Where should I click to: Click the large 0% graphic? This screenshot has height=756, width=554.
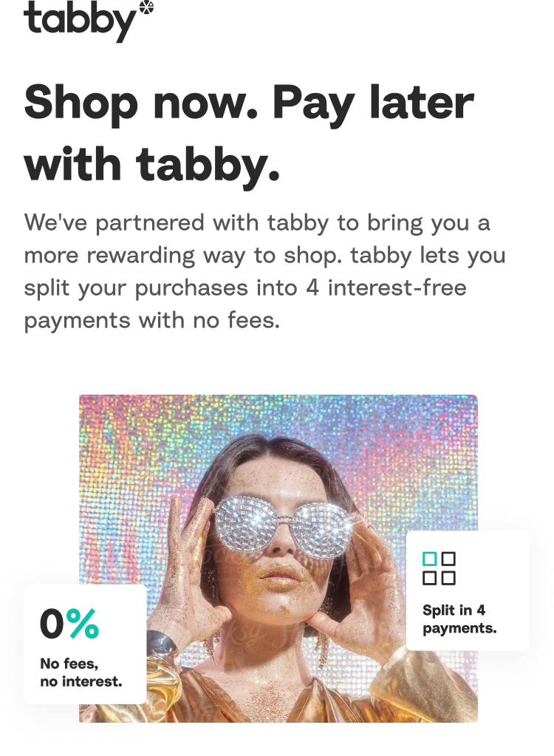(x=69, y=624)
